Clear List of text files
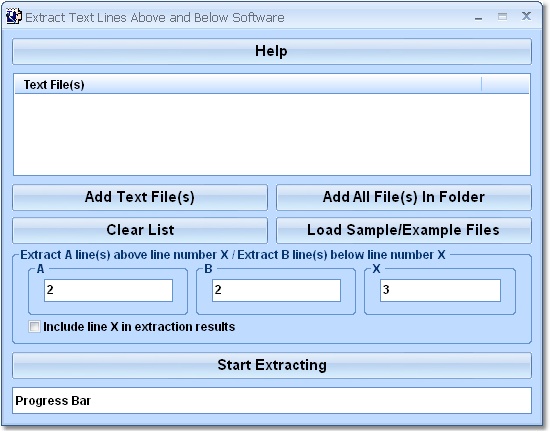This screenshot has width=550, height=433. [x=140, y=230]
